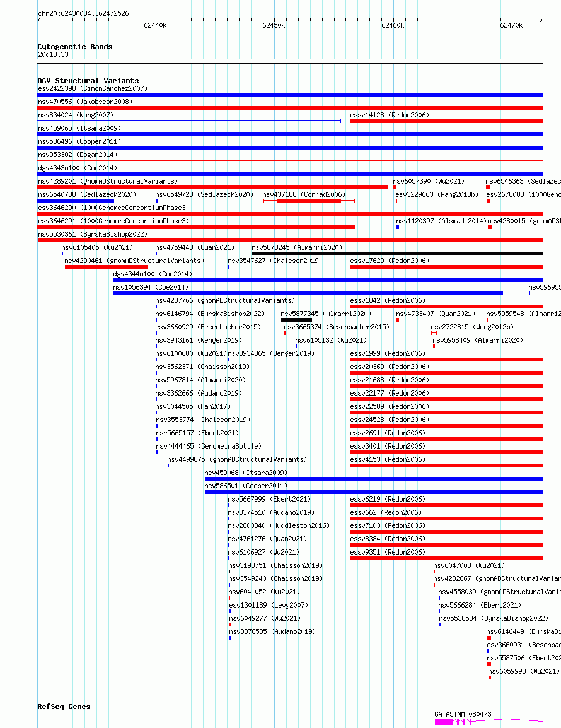Viewport: 561px width, 728px height.
Task: Select nsv5538584 (ByrskaBishop2022) label
Action: click(494, 618)
